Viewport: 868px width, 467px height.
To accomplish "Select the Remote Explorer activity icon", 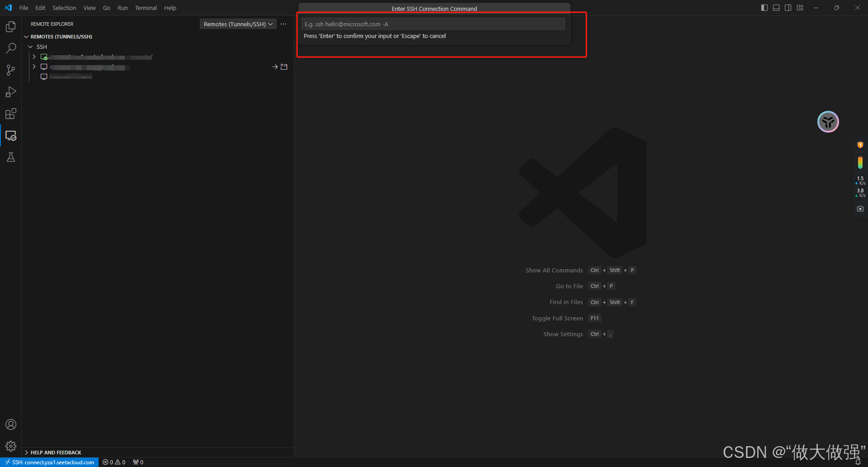I will coord(11,135).
